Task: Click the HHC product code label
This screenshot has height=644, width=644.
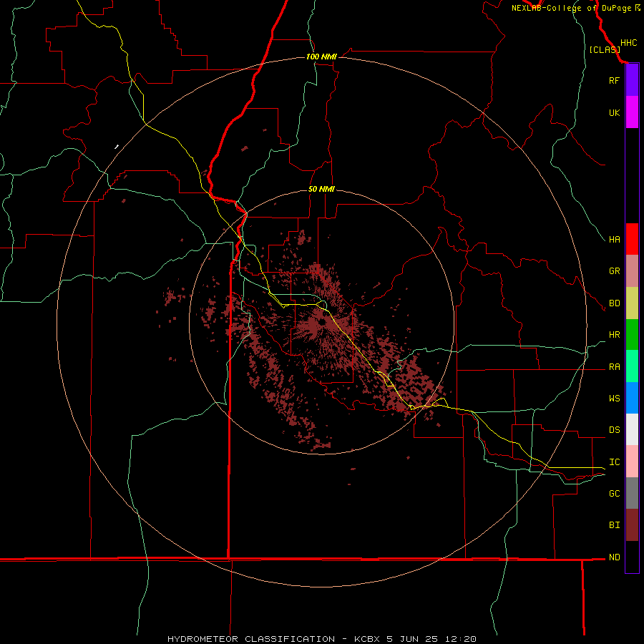Action: [628, 43]
